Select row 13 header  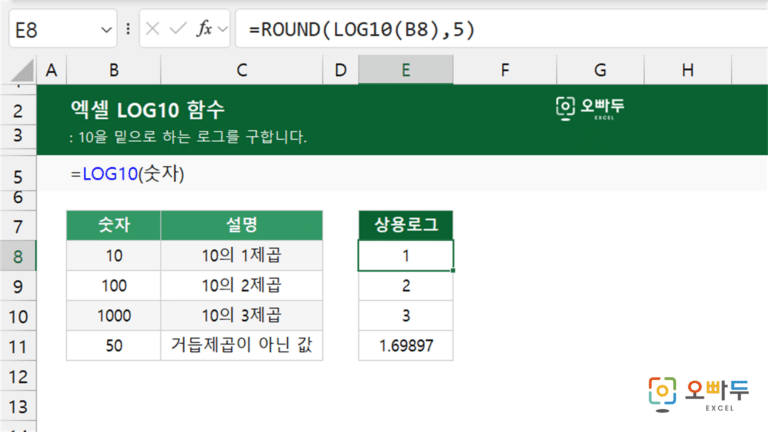[18, 407]
